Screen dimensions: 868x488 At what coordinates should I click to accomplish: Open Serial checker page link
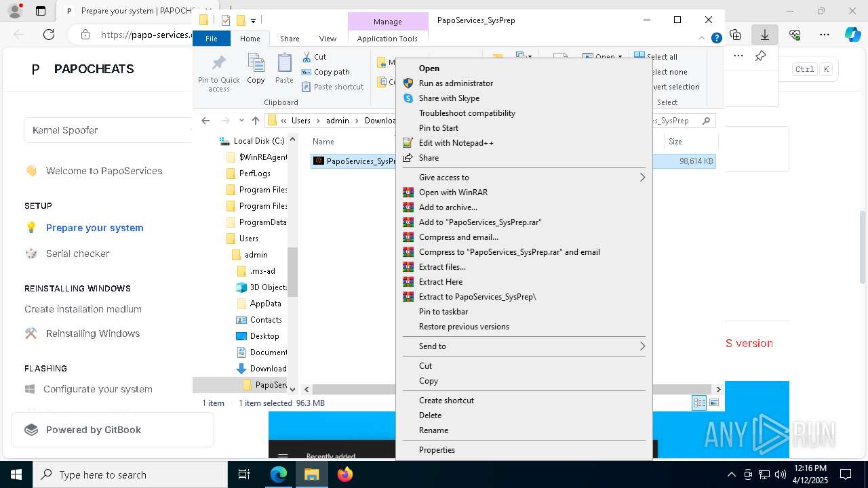(77, 253)
